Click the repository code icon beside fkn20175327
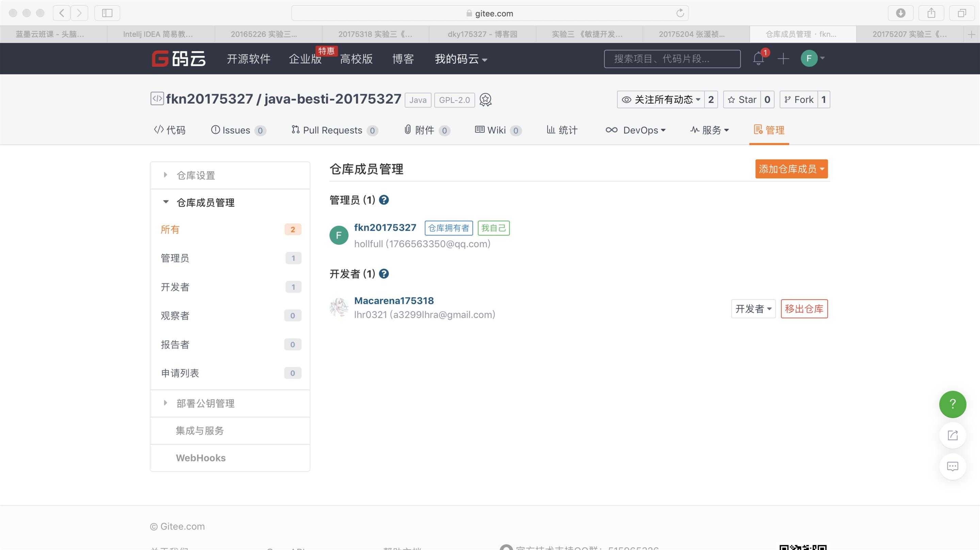 (x=157, y=99)
